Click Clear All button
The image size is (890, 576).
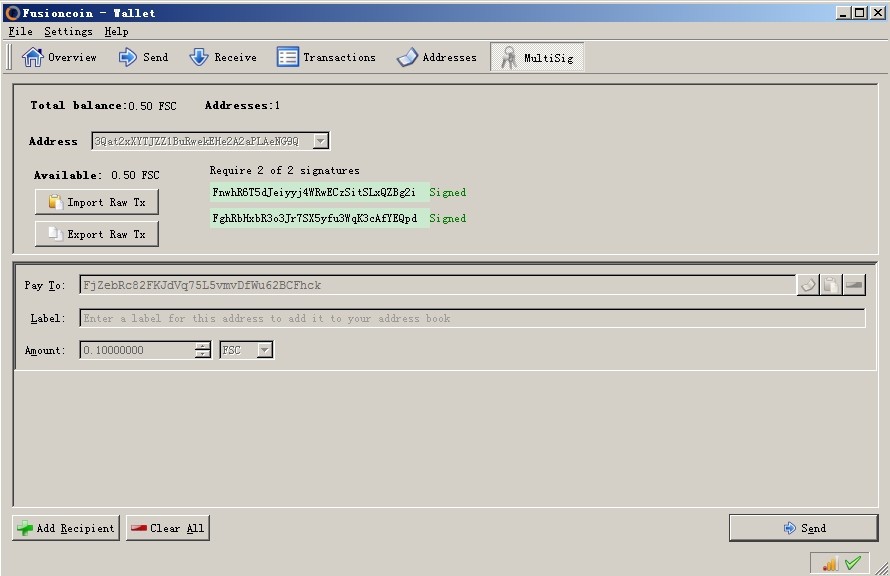(168, 528)
